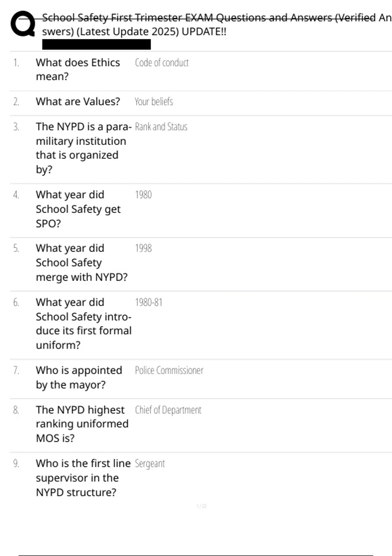
Task: Click the 'Rank and Status' answer
Action: point(161,127)
